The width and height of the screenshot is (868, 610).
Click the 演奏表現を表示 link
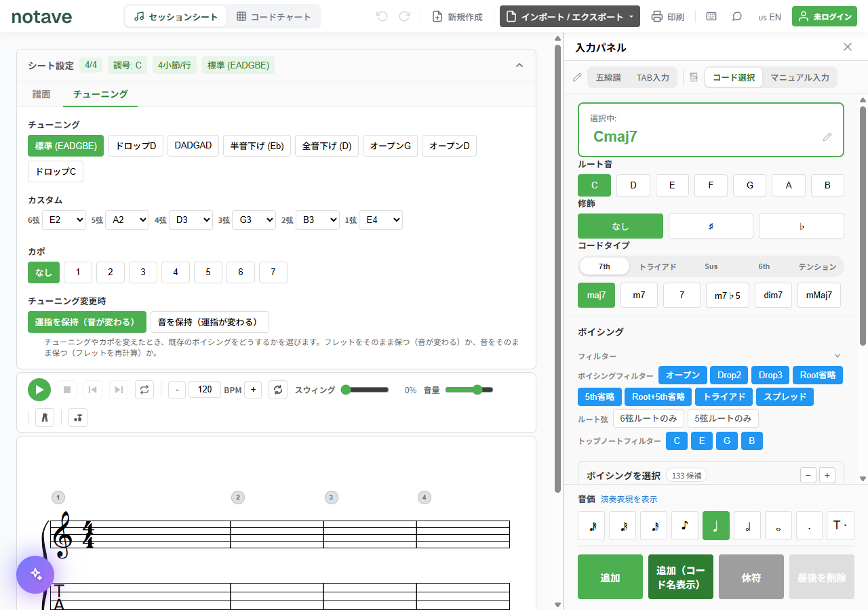point(629,500)
